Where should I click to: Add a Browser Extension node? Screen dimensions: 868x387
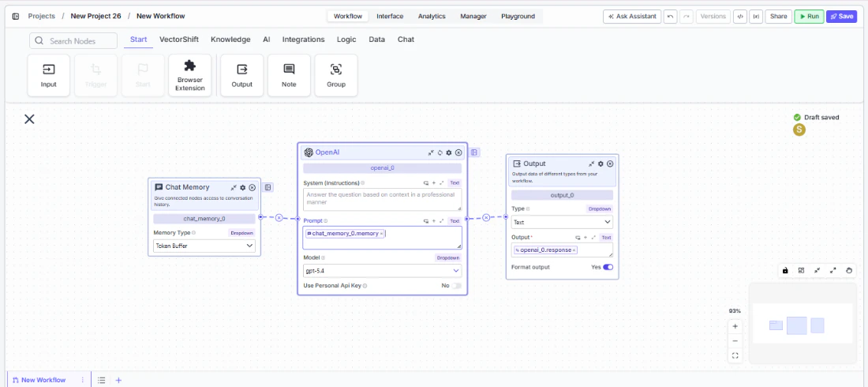tap(190, 75)
